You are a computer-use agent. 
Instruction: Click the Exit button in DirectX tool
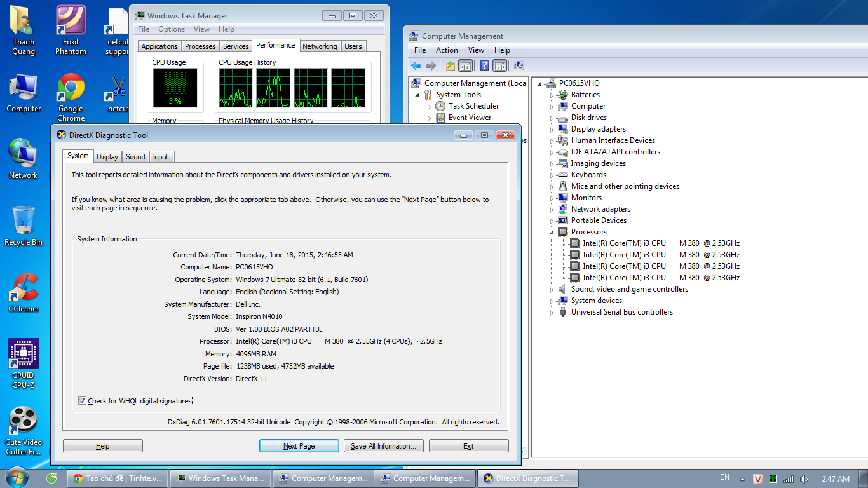click(469, 446)
